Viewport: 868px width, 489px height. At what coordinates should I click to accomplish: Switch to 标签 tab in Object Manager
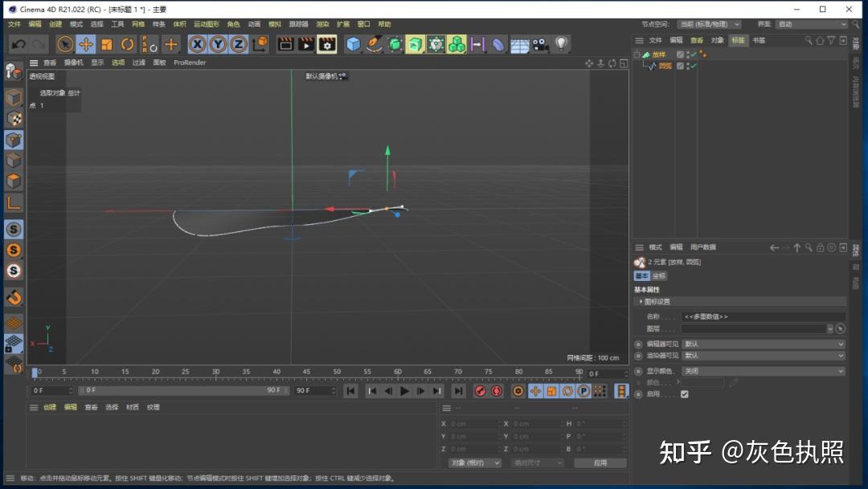[x=738, y=40]
